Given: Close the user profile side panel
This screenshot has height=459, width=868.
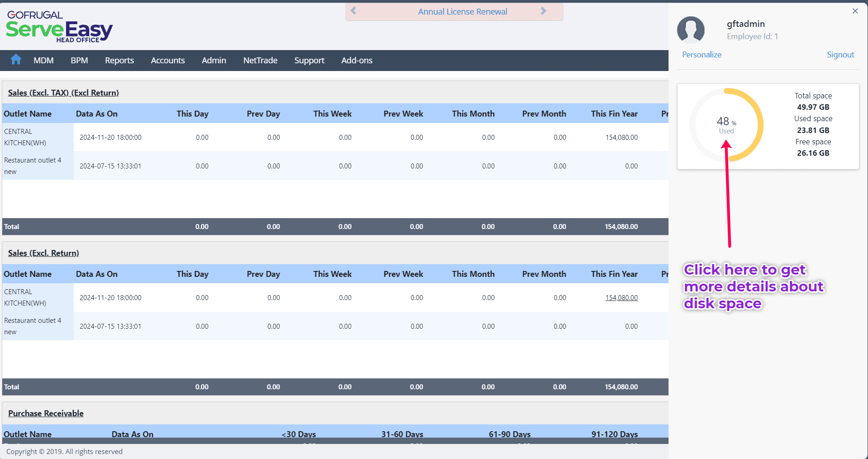Looking at the screenshot, I should [855, 11].
